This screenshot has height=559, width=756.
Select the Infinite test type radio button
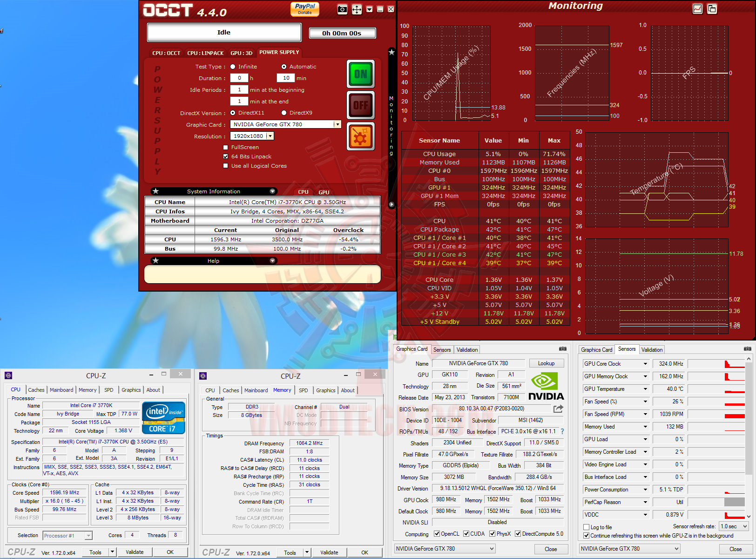point(233,67)
